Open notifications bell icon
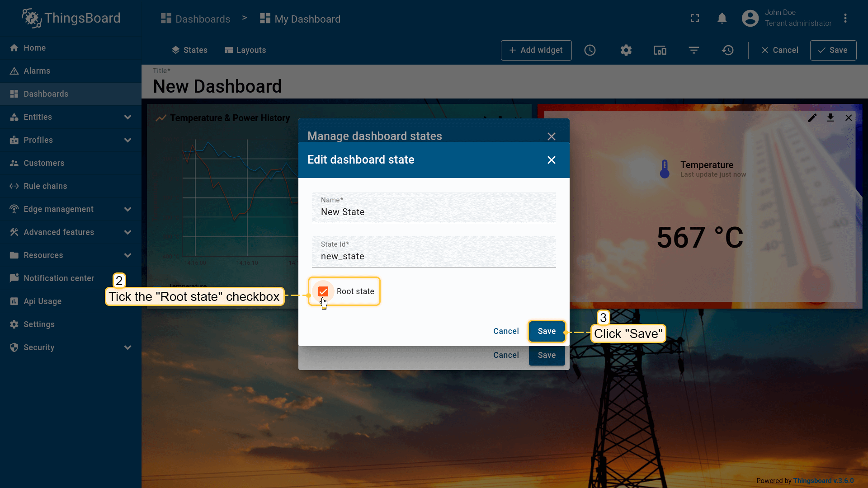 click(722, 19)
